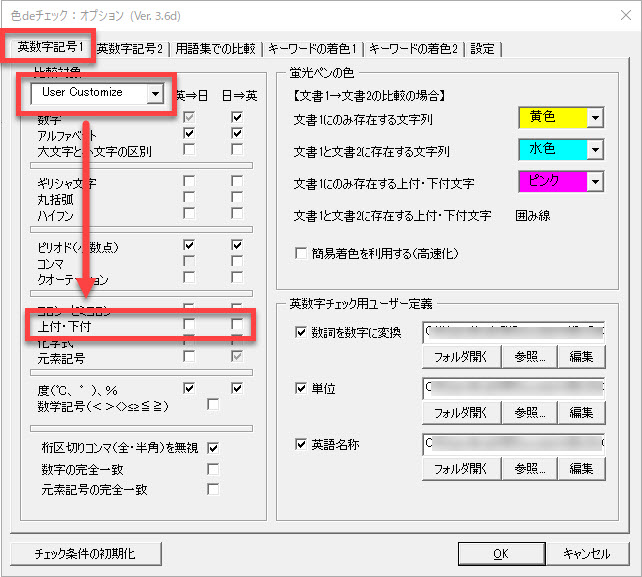Click the チェック条件の初期化 button

pos(85,553)
